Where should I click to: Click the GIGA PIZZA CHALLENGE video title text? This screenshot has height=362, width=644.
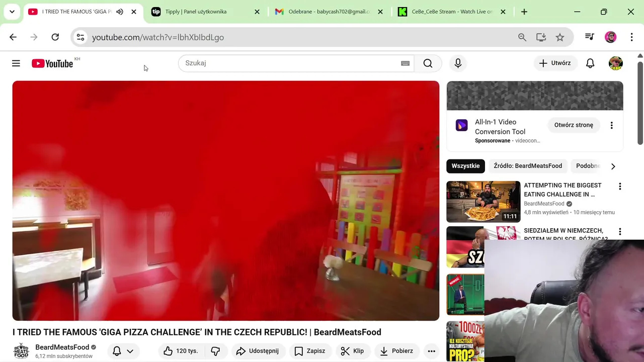pyautogui.click(x=197, y=332)
